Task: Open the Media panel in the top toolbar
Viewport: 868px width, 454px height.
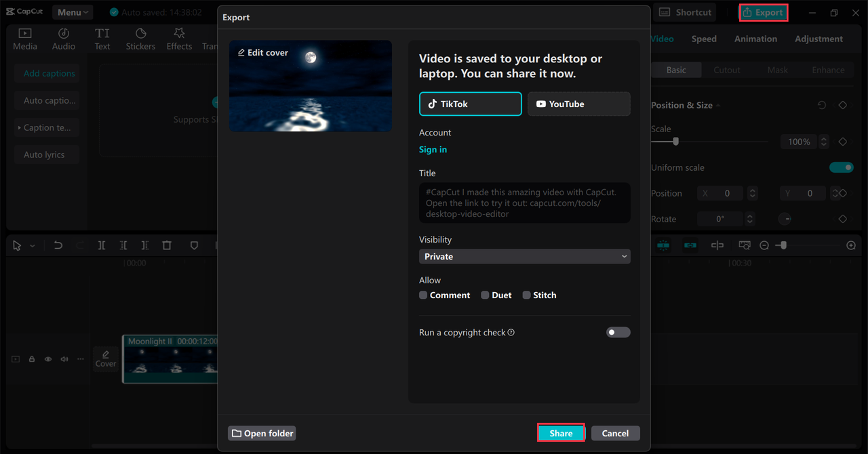Action: (x=25, y=39)
